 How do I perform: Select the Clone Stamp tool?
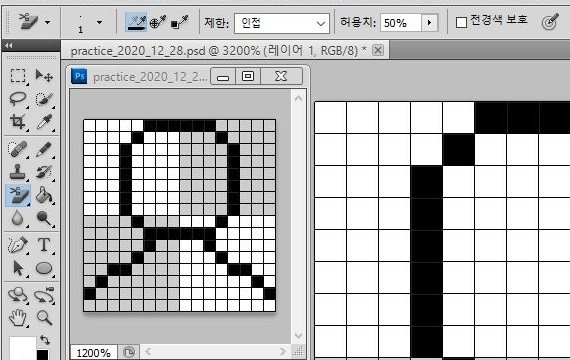(x=18, y=172)
